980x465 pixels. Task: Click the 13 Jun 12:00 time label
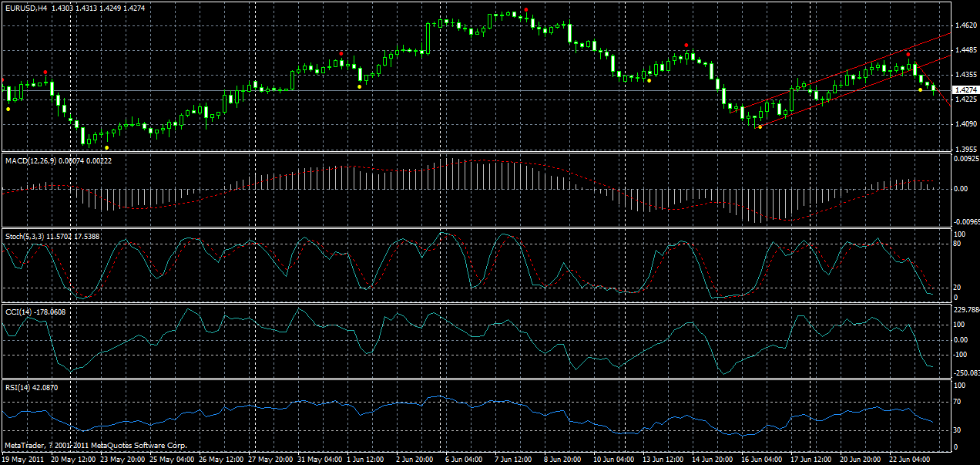coord(663,459)
